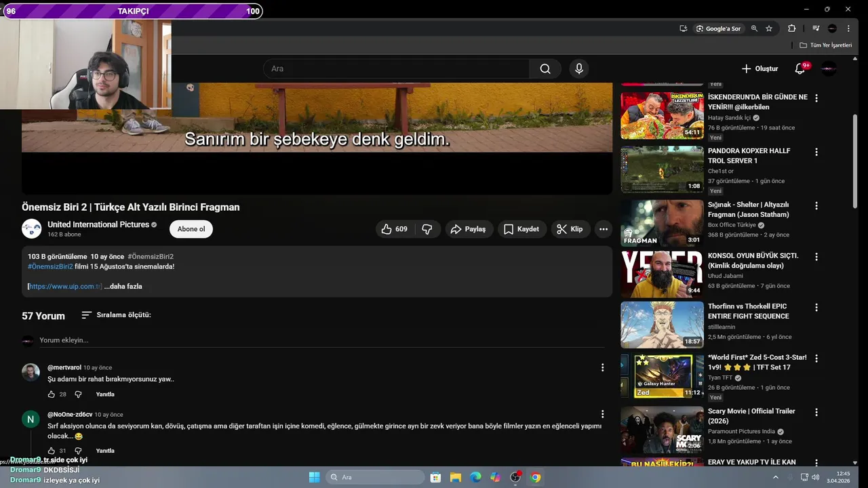Save the video with Kaydet
Image resolution: width=868 pixels, height=488 pixels.
[522, 229]
